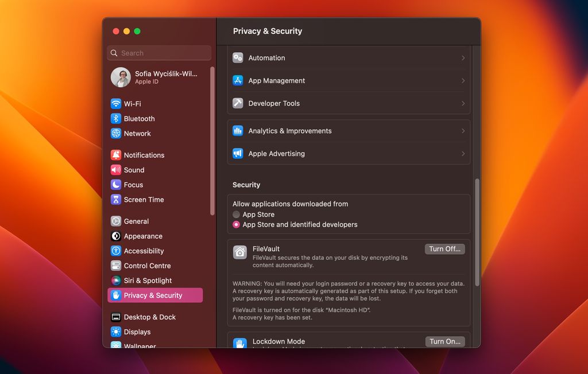Image resolution: width=588 pixels, height=374 pixels.
Task: Select the App Store radio button
Action: [x=235, y=214]
